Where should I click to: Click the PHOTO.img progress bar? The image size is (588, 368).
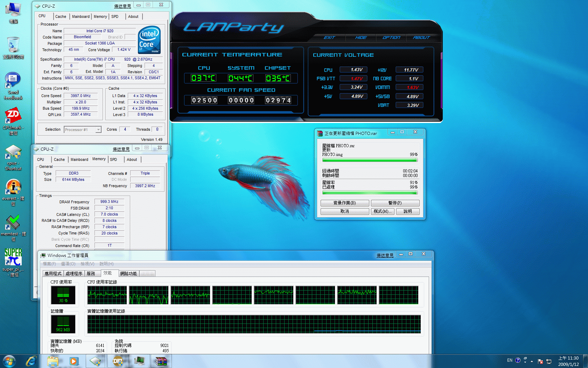(370, 160)
